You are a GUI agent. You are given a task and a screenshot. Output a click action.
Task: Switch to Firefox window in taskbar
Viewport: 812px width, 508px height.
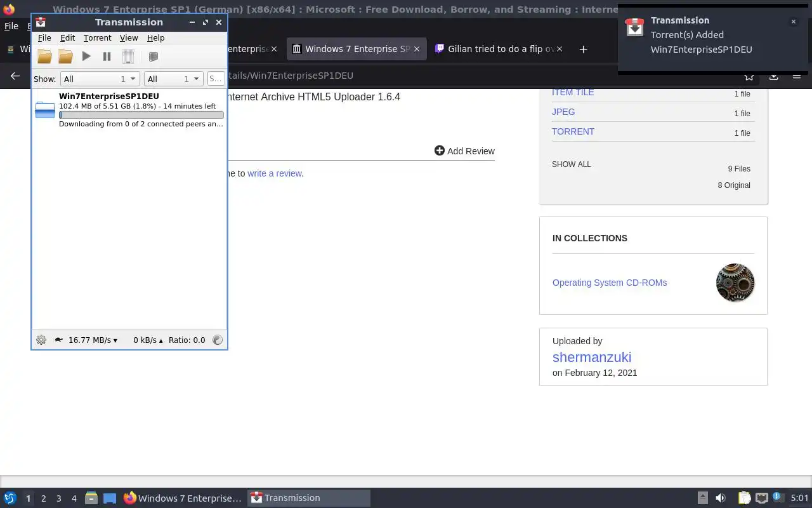click(x=183, y=498)
